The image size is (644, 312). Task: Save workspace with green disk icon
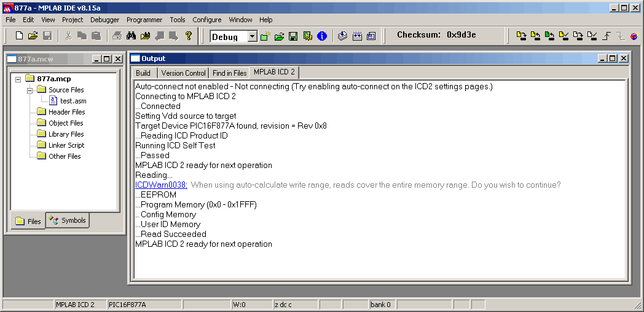(293, 36)
